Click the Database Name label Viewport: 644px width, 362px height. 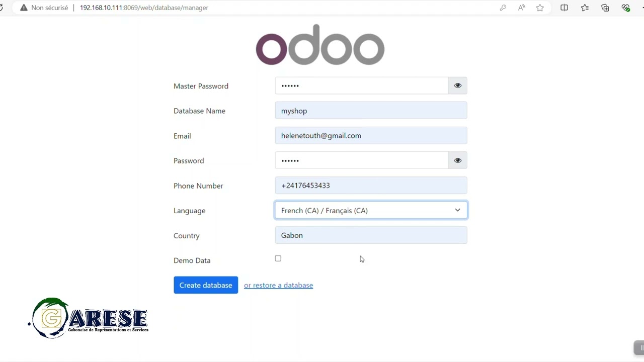(199, 111)
